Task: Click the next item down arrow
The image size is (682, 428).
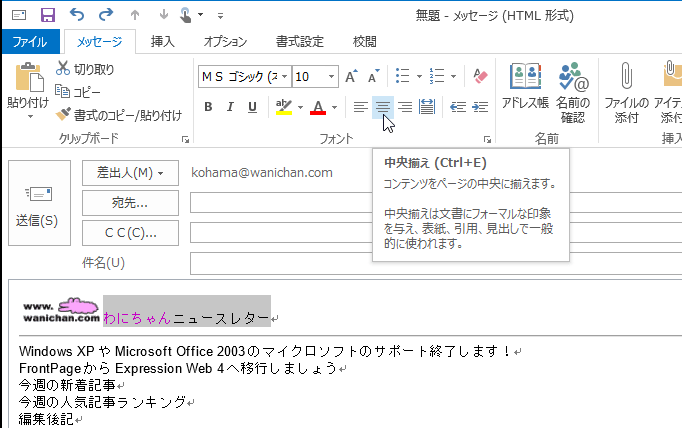Action: click(x=164, y=15)
